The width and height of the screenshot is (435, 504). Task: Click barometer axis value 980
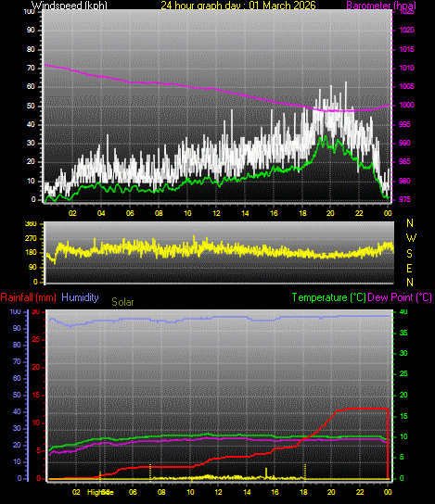coord(404,181)
